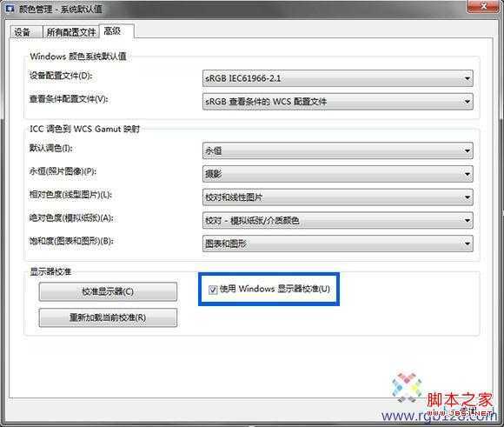Expand the 绝对色度(模拟纸张) dropdown
This screenshot has width=504, height=427.
coord(337,220)
